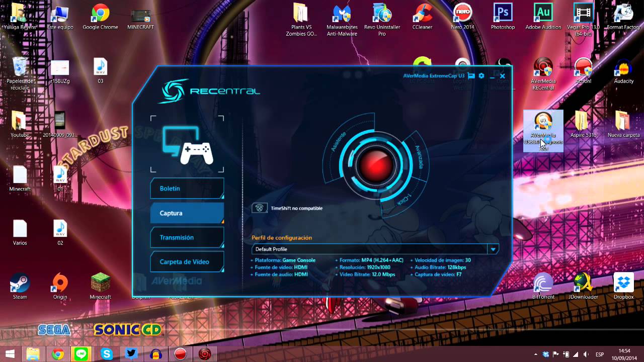
Task: Open RECentral settings gear icon
Action: pos(481,76)
